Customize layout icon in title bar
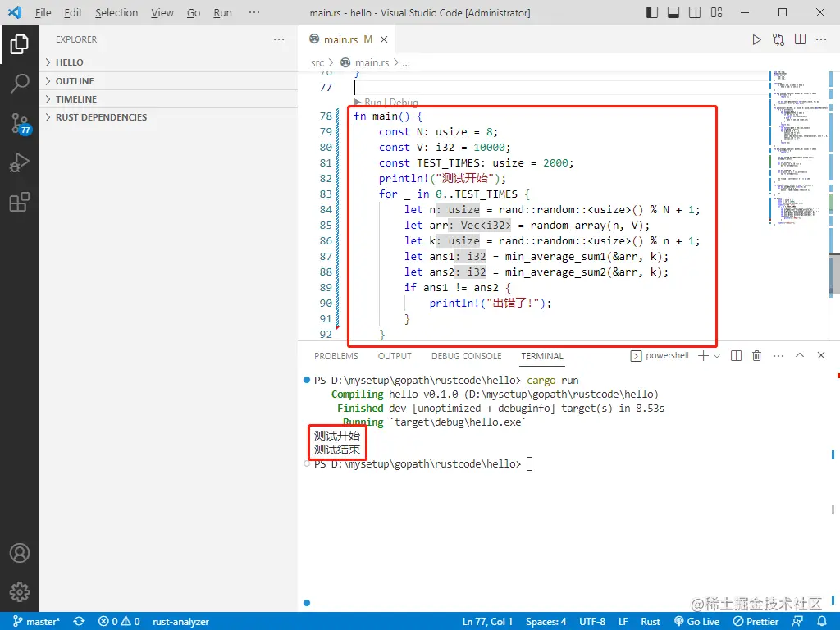Image resolution: width=840 pixels, height=630 pixels. click(717, 12)
